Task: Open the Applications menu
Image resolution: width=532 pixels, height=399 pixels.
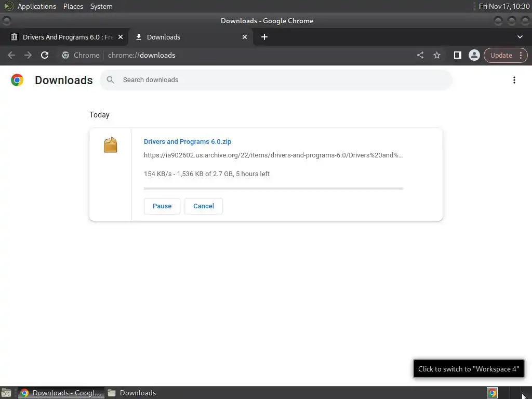Action: pos(37,6)
